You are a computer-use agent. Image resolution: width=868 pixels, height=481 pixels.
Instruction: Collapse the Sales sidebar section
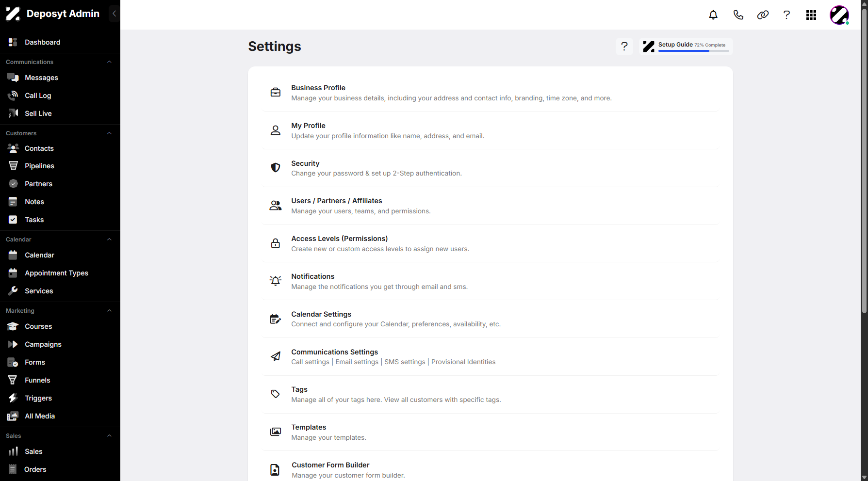[109, 436]
